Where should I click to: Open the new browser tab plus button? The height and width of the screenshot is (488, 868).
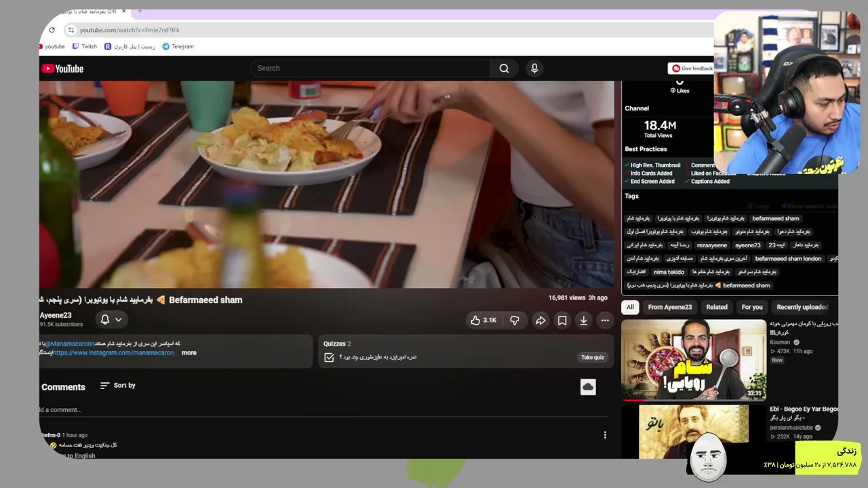click(140, 11)
